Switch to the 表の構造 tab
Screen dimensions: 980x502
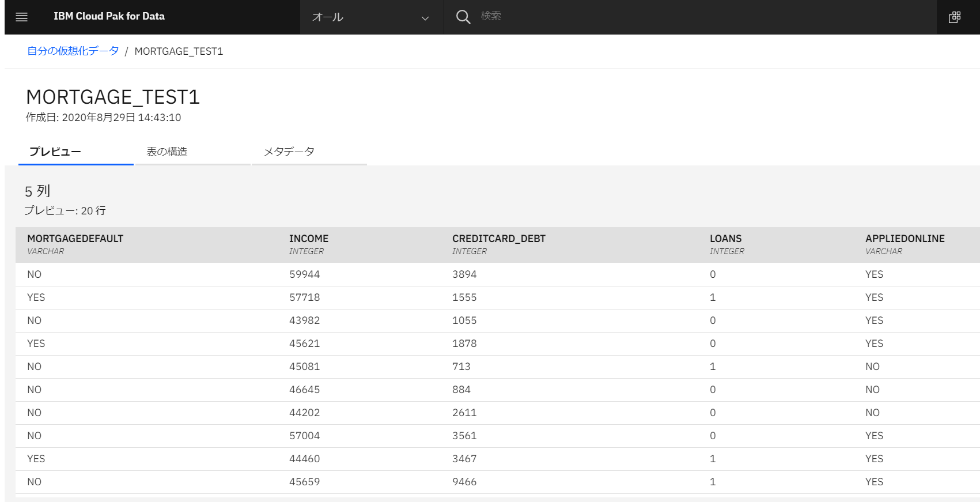(x=193, y=152)
